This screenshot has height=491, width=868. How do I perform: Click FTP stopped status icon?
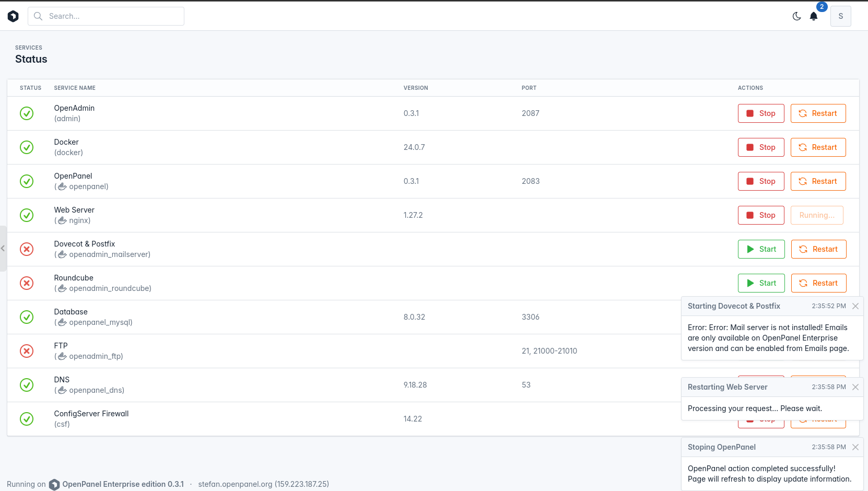(x=27, y=351)
